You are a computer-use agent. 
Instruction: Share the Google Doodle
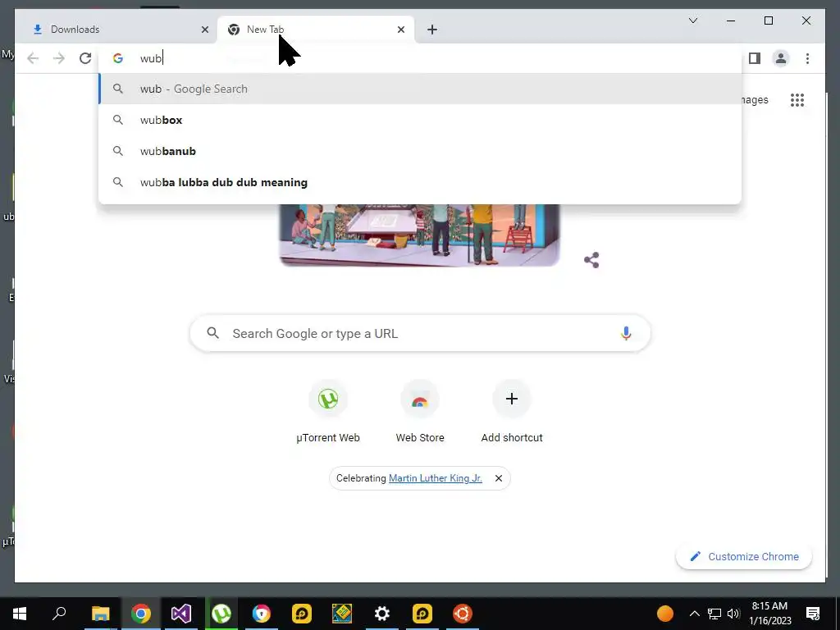tap(591, 260)
